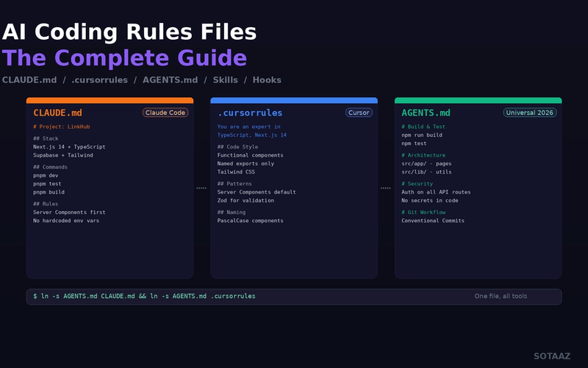This screenshot has width=588, height=368.
Task: Click 'npm test' line
Action: 414,143
